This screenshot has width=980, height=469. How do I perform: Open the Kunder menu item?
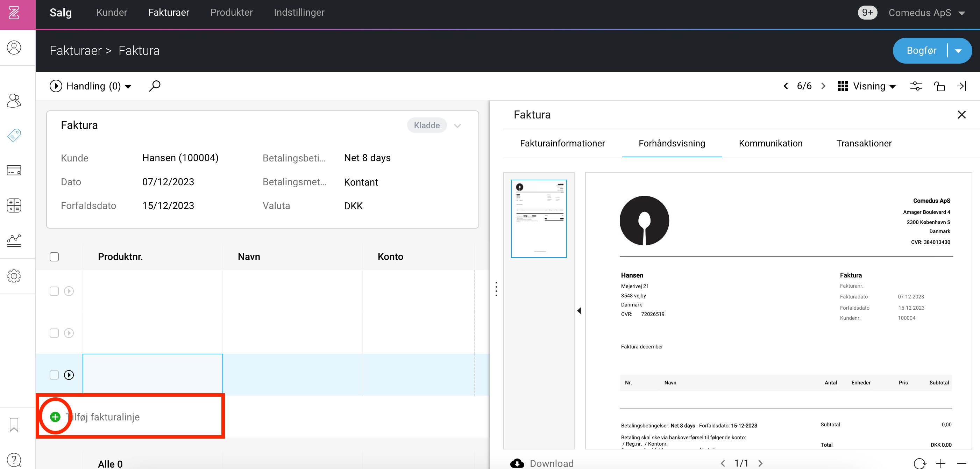tap(112, 13)
